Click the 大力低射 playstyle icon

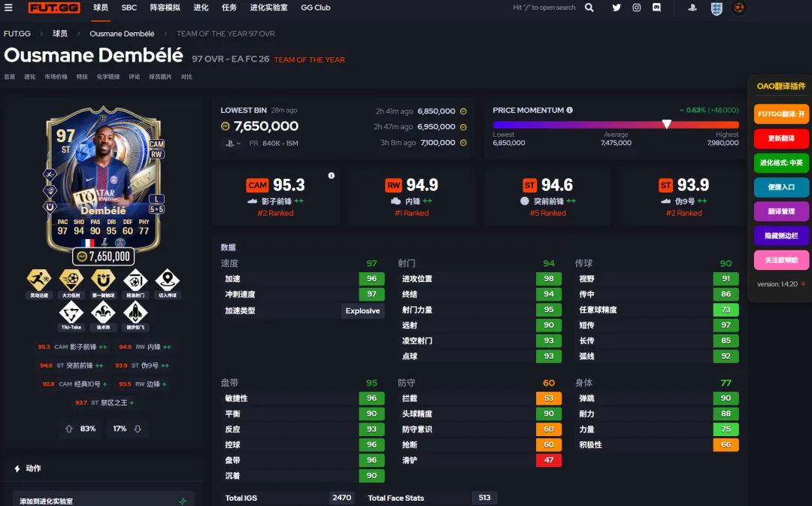click(71, 280)
